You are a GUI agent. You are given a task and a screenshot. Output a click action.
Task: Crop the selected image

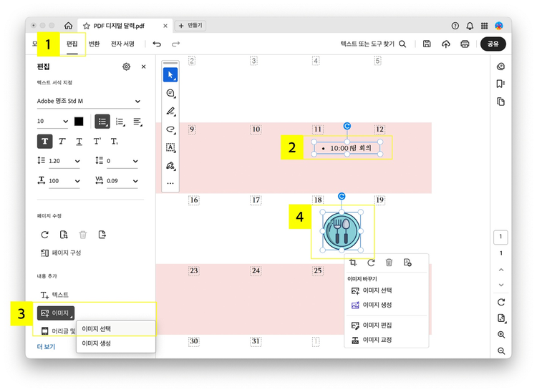353,263
